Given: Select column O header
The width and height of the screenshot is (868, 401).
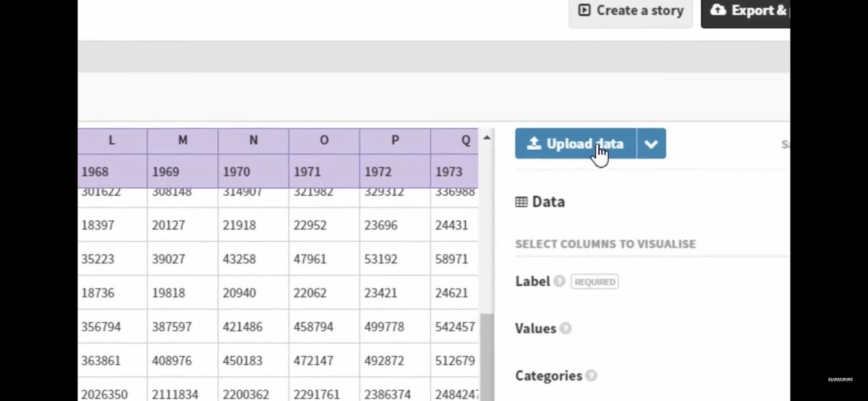Looking at the screenshot, I should point(325,141).
